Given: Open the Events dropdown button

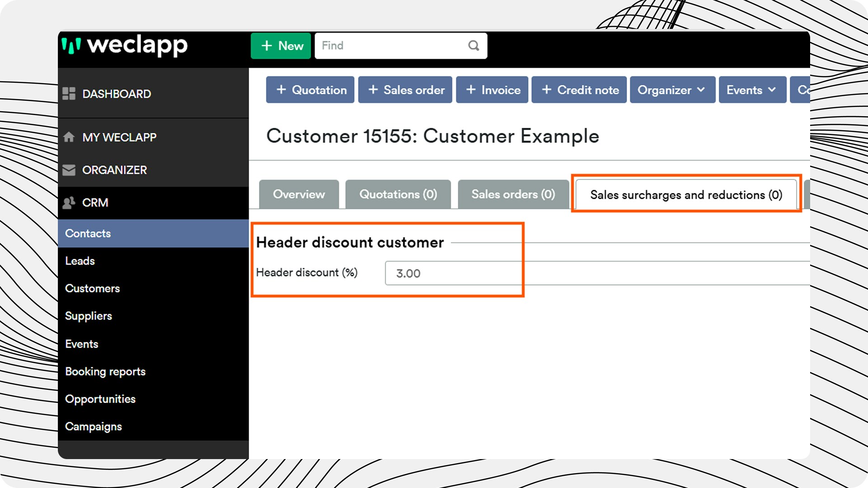Looking at the screenshot, I should click(x=753, y=90).
